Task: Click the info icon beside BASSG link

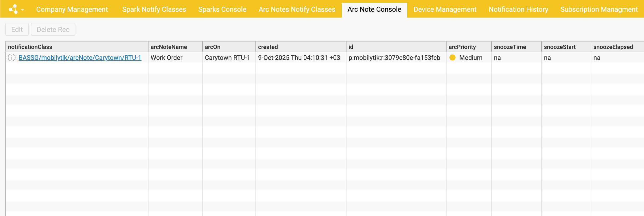Action: 12,57
